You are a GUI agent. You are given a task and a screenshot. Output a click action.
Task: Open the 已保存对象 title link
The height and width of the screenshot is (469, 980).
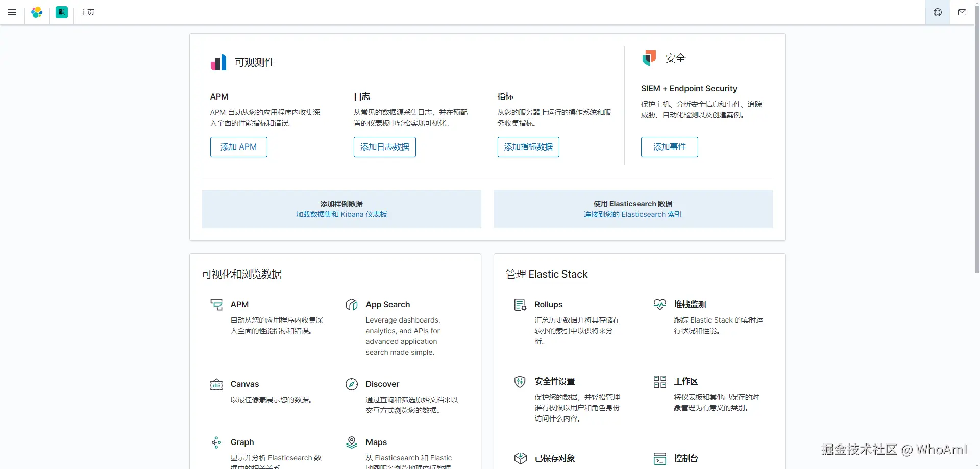pyautogui.click(x=555, y=458)
